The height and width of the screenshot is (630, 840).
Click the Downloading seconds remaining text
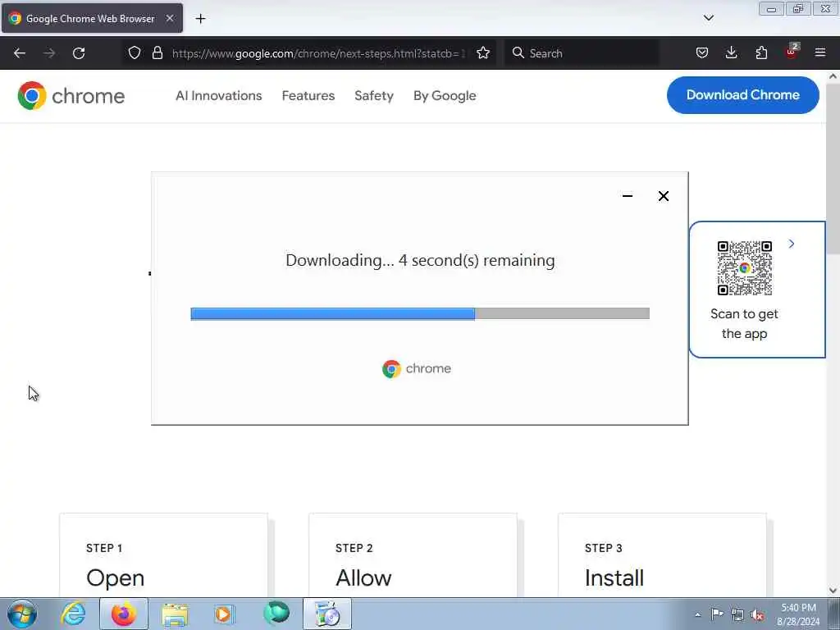click(420, 260)
